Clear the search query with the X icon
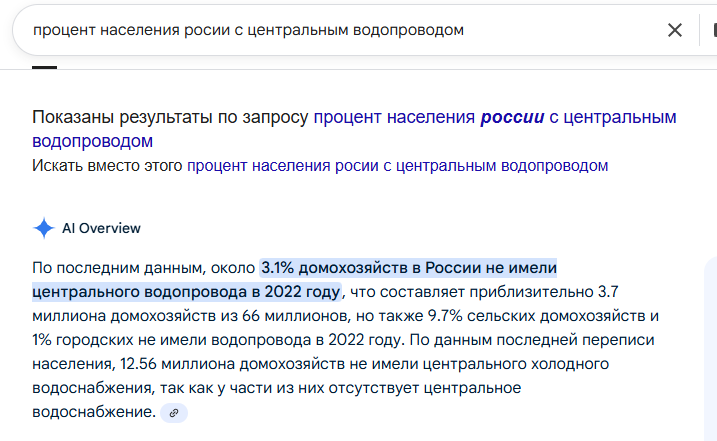This screenshot has width=717, height=441. pyautogui.click(x=675, y=30)
